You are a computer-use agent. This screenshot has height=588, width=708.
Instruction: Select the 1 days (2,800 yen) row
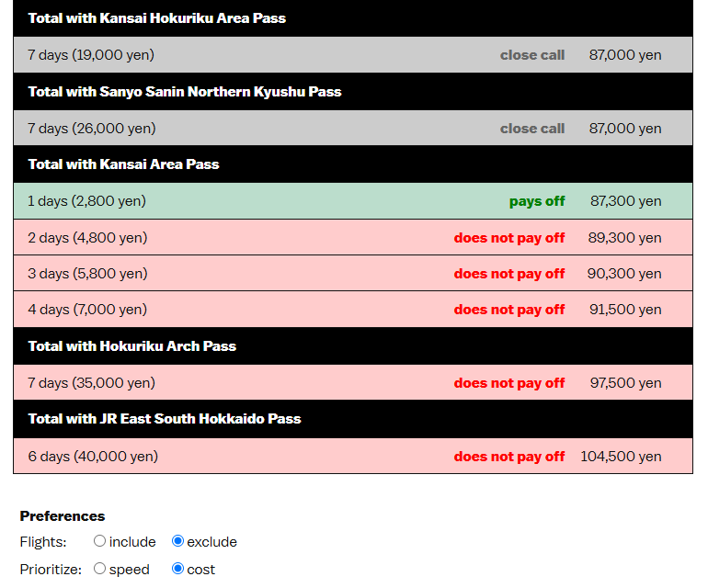click(x=353, y=201)
